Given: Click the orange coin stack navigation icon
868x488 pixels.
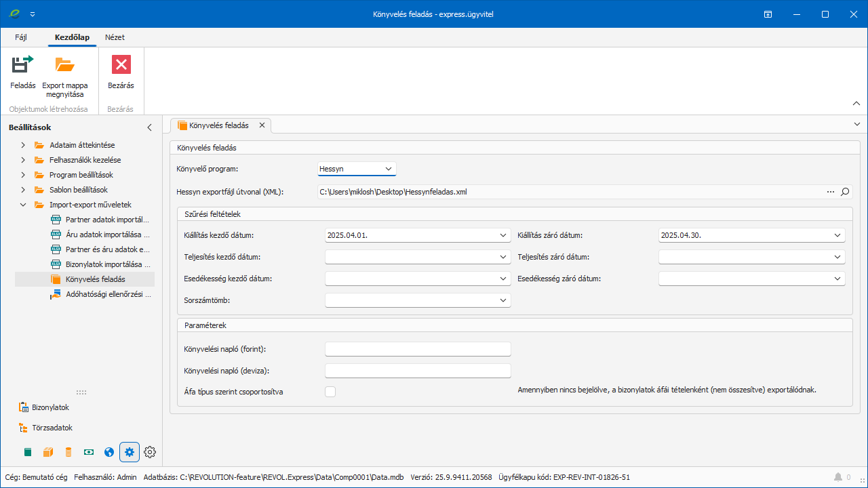Looking at the screenshot, I should 68,452.
